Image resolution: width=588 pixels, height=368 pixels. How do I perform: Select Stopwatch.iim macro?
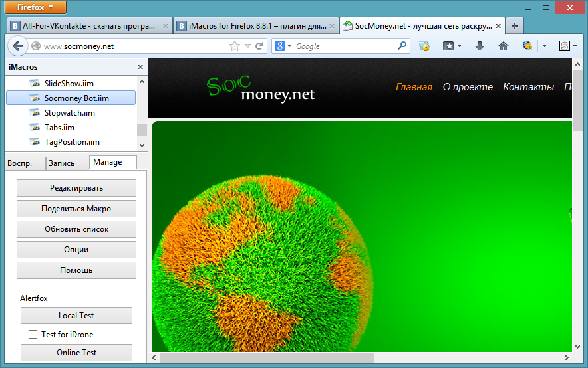click(71, 113)
